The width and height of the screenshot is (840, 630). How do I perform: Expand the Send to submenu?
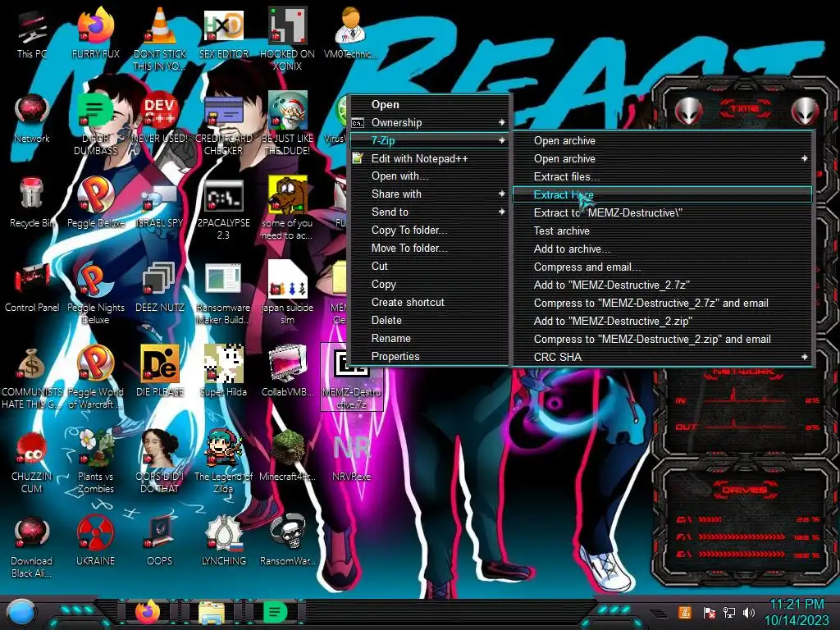[430, 212]
